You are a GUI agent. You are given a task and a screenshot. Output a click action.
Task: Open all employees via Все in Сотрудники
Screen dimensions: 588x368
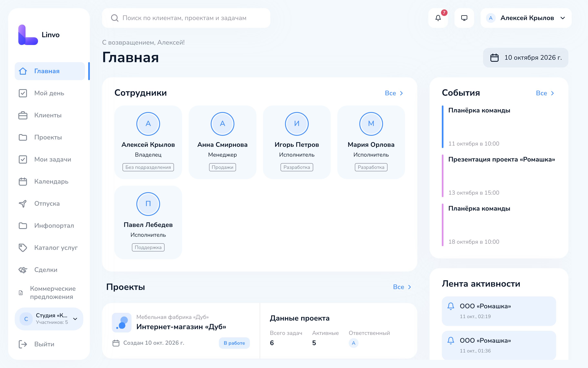(x=394, y=93)
